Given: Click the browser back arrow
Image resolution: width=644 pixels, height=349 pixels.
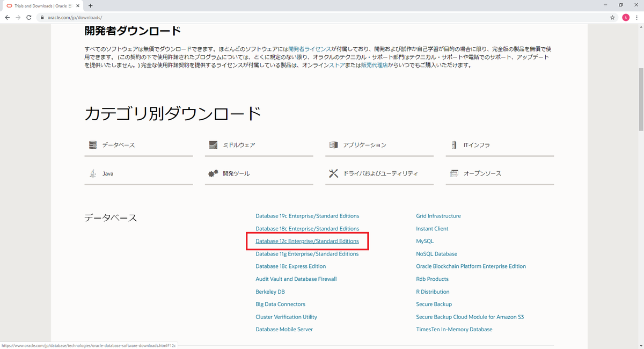Looking at the screenshot, I should click(8, 17).
